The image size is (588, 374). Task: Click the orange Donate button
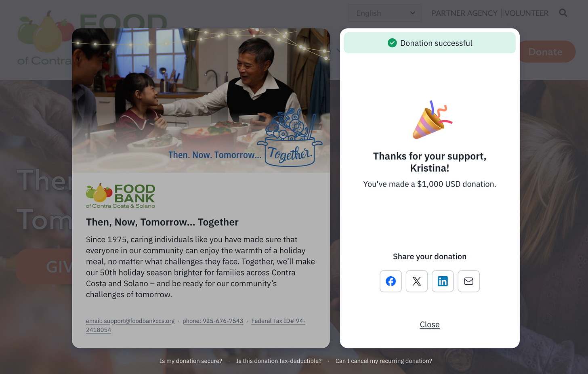pyautogui.click(x=545, y=52)
